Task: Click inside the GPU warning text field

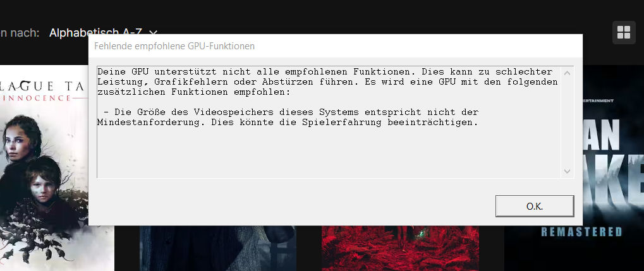Action: pos(329,122)
